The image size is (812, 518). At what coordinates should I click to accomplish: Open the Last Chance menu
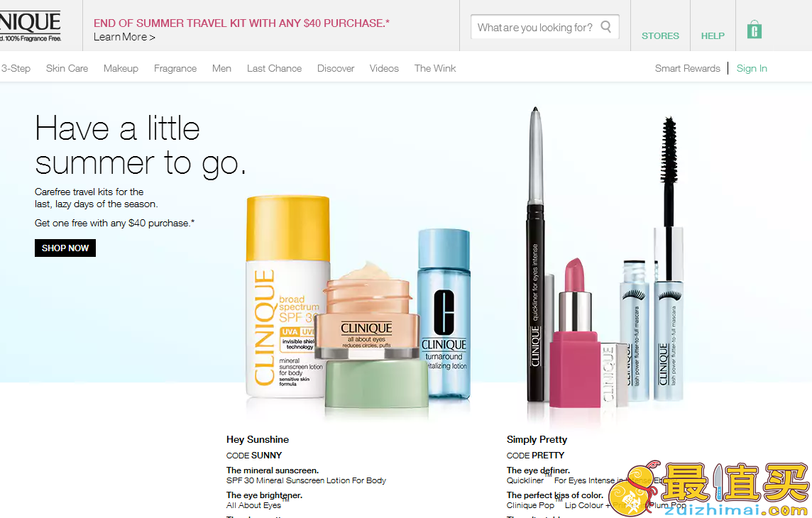click(x=274, y=68)
